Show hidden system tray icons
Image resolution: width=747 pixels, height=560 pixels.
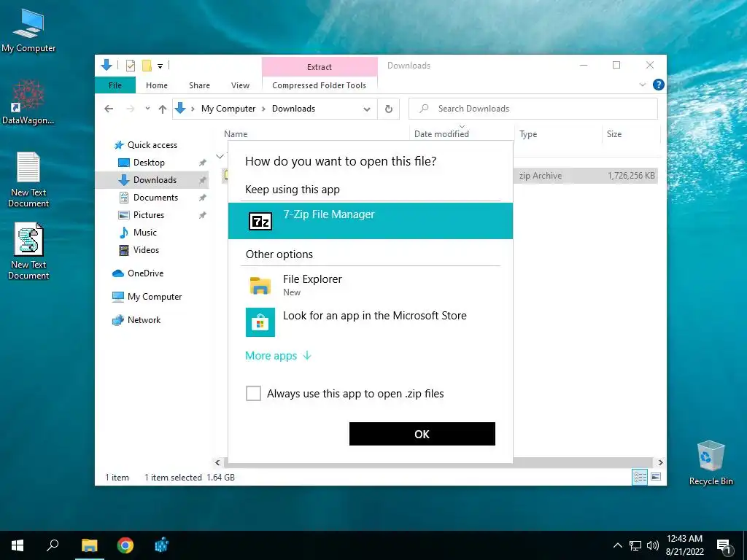[617, 545]
